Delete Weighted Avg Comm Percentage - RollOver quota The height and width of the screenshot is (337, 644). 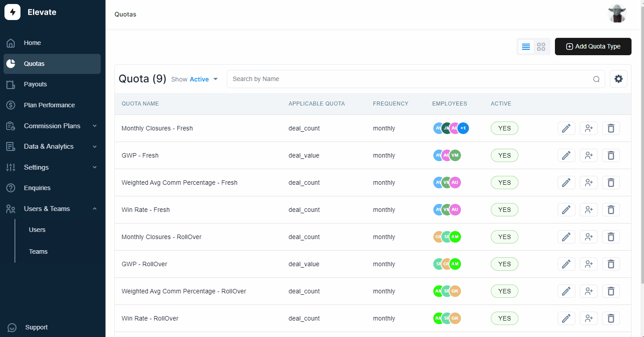611,291
